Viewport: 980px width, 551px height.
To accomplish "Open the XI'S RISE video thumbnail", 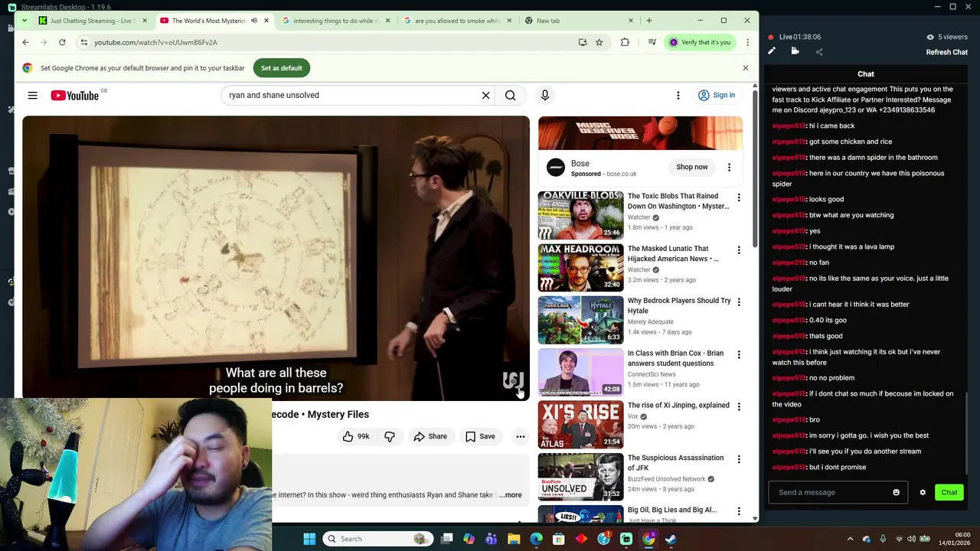I will pos(580,424).
